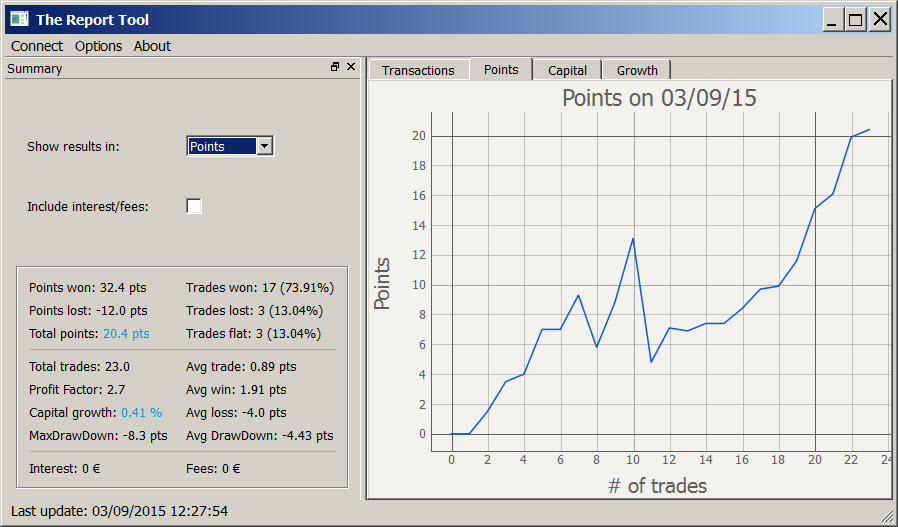Open the Options menu
898x527 pixels.
[99, 46]
